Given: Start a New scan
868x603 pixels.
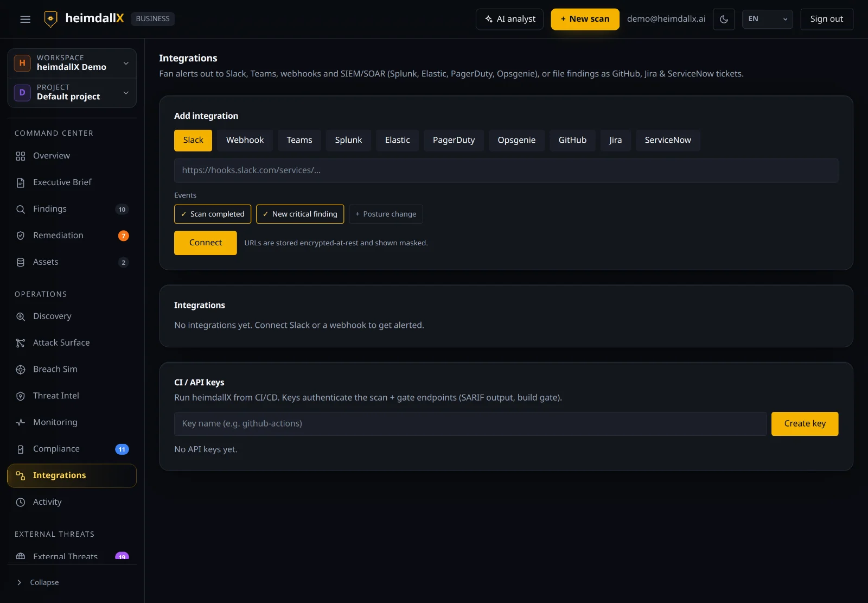Looking at the screenshot, I should tap(585, 19).
